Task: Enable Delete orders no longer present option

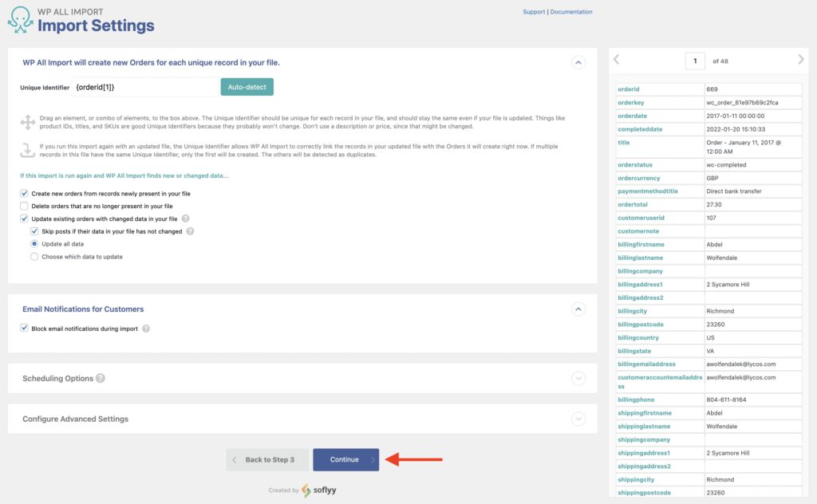Action: (24, 206)
